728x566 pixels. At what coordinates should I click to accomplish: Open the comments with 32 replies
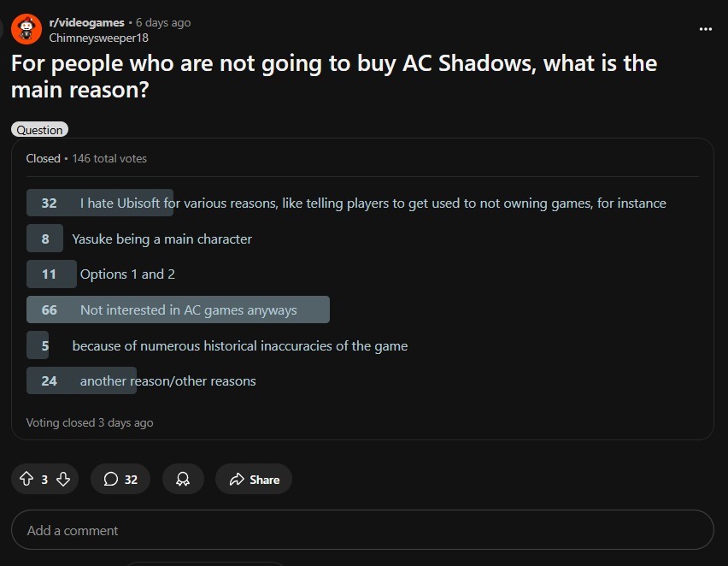120,480
